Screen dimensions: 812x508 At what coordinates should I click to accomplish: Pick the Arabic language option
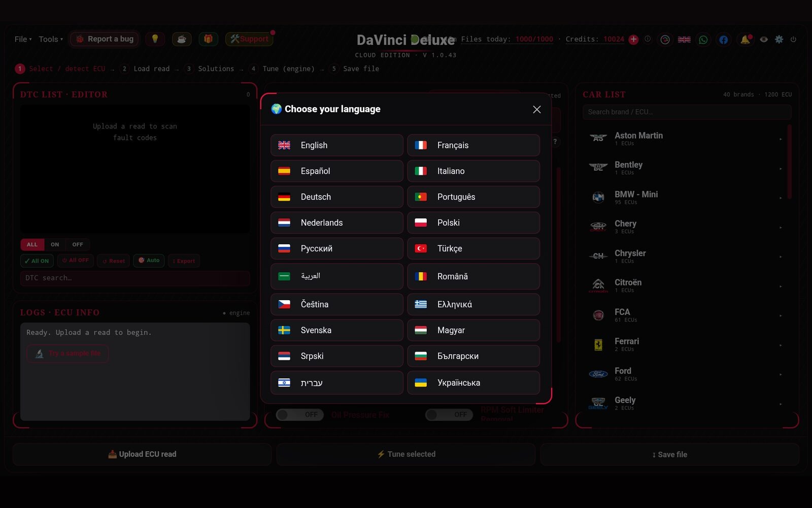pyautogui.click(x=337, y=276)
